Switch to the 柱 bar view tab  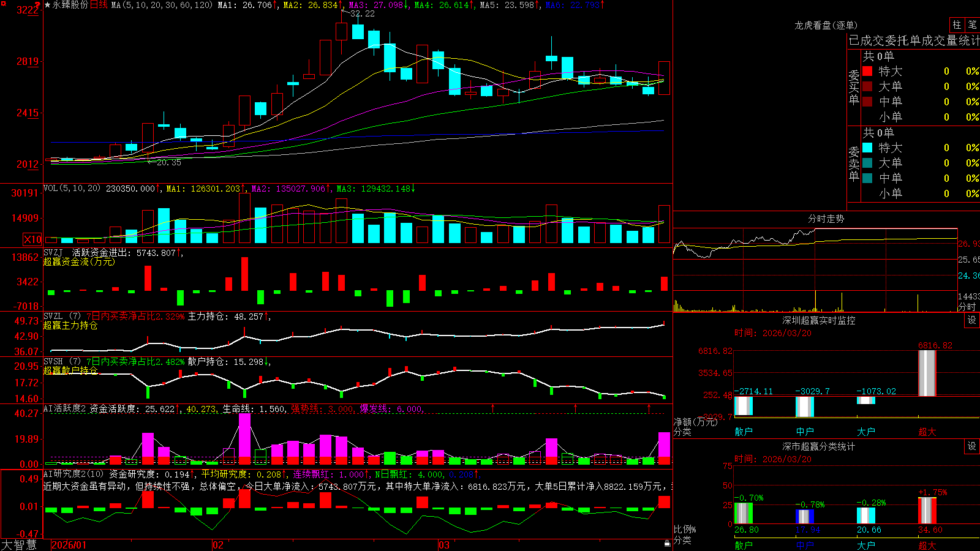[x=957, y=24]
